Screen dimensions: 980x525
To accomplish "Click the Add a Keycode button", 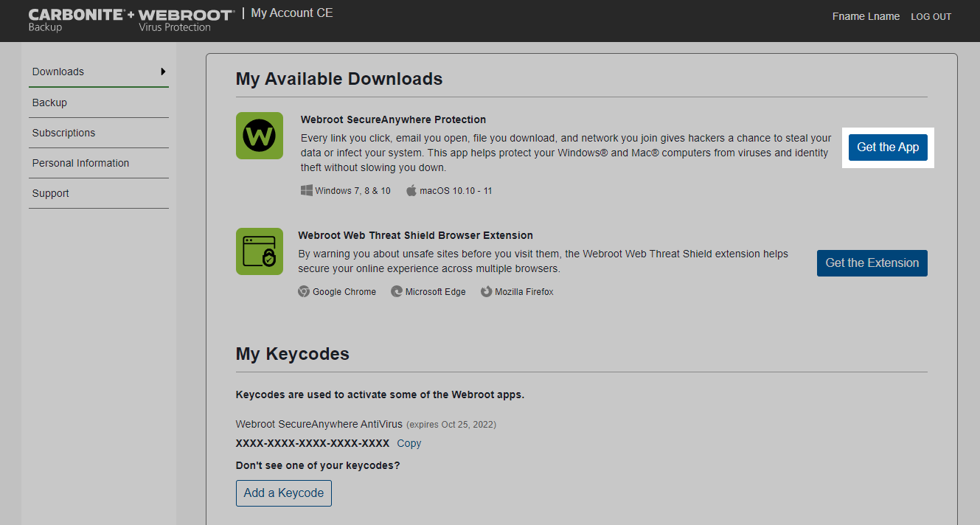I will 284,493.
